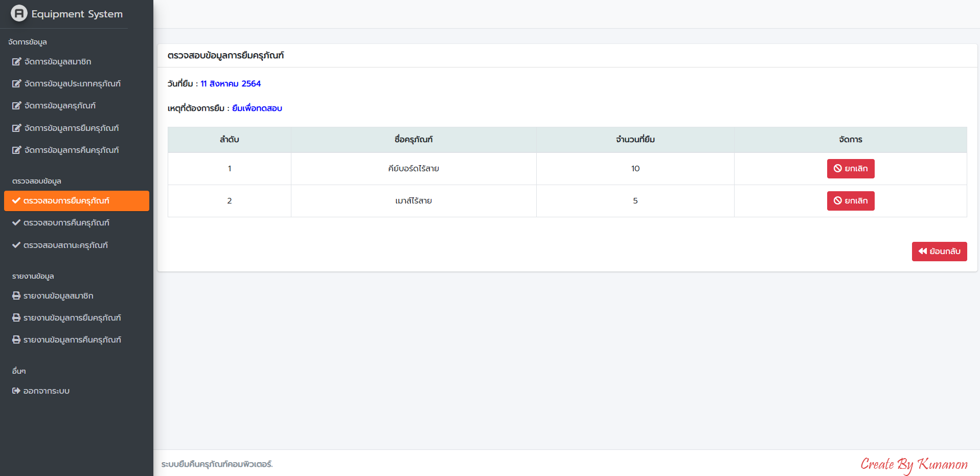The width and height of the screenshot is (980, 476).
Task: Select the active ตรวจสอบการยืมครุภัณฑ์ menu item
Action: tap(77, 201)
